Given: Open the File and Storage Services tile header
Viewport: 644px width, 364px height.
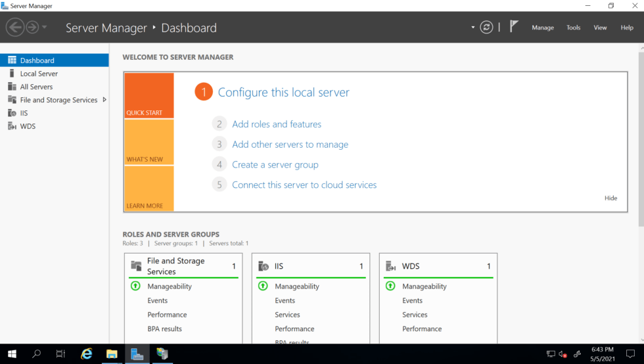Looking at the screenshot, I should (x=183, y=266).
